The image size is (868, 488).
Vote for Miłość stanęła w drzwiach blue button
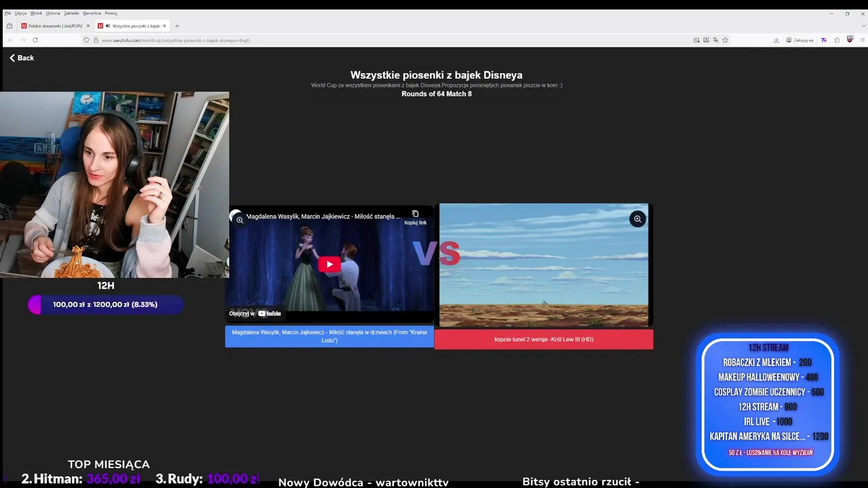click(x=330, y=336)
